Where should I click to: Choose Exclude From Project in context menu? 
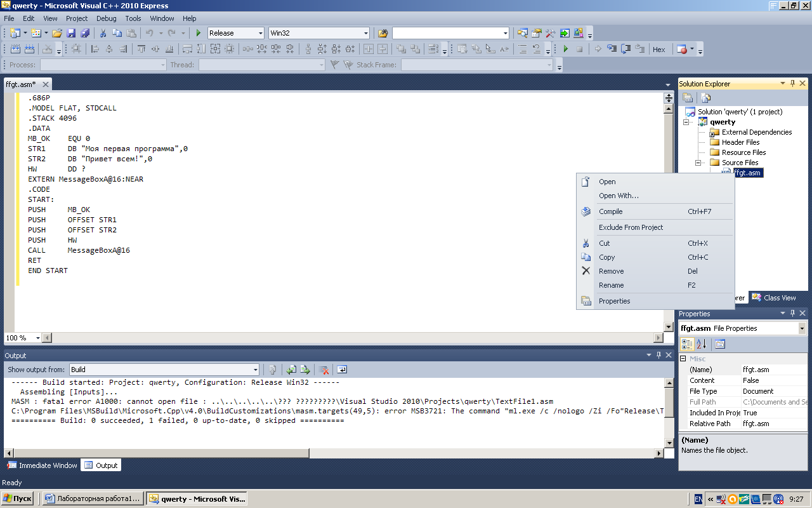(x=655, y=227)
